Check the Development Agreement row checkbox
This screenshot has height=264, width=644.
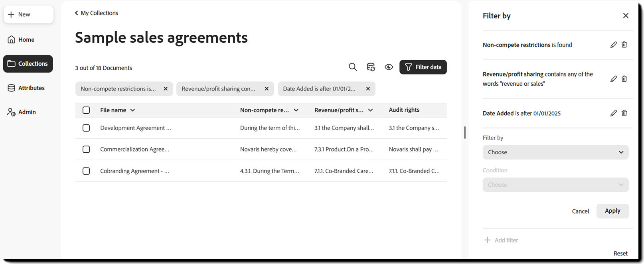[86, 128]
